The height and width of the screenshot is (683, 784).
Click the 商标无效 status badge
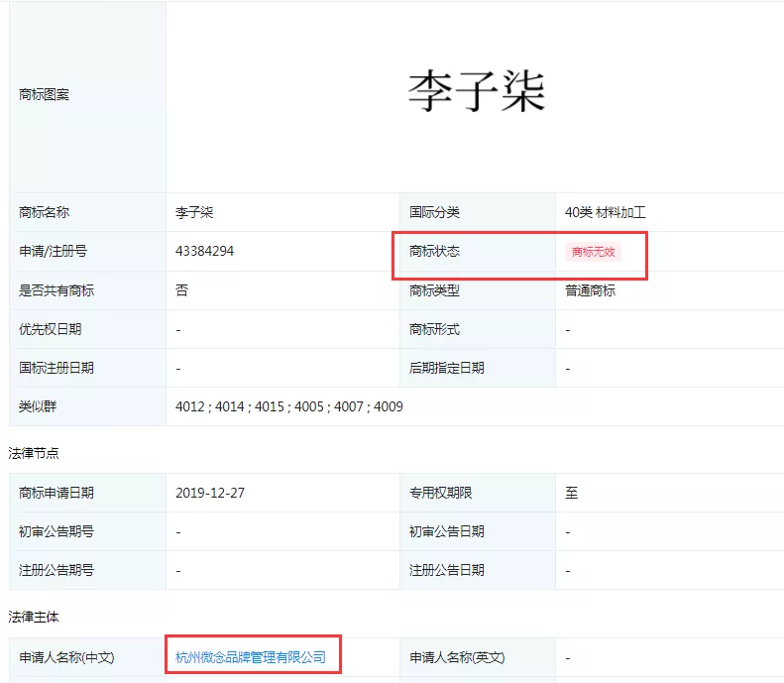pyautogui.click(x=593, y=252)
